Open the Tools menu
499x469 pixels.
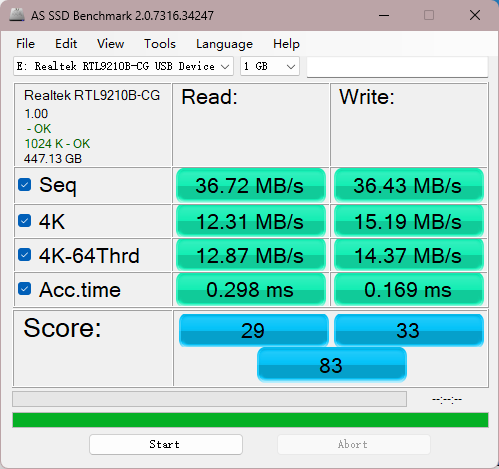coord(160,44)
